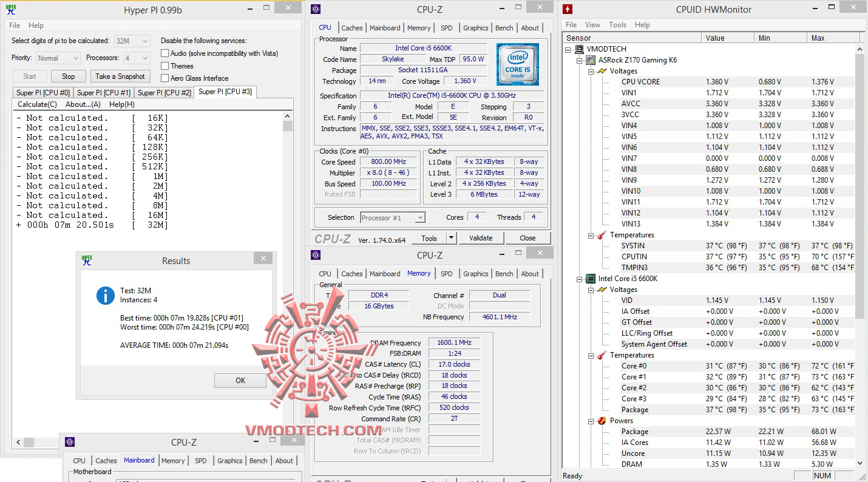Viewport: 868px width, 482px height.
Task: Click the blue info icon in Results dialog
Action: (x=106, y=296)
